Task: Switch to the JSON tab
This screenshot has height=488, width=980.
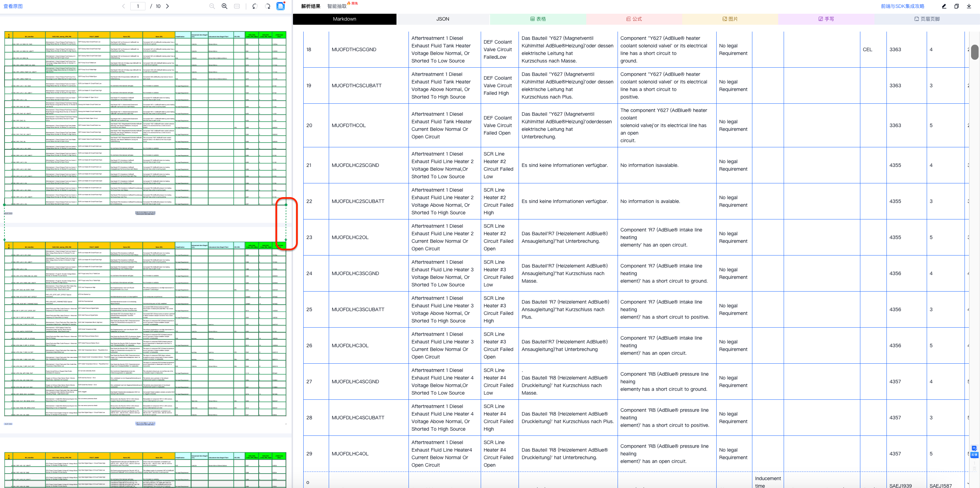Action: [x=443, y=19]
